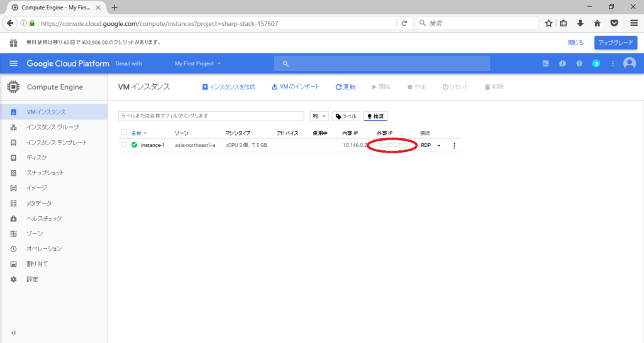
Task: Click the search magnifier in Cloud header
Action: pos(286,63)
